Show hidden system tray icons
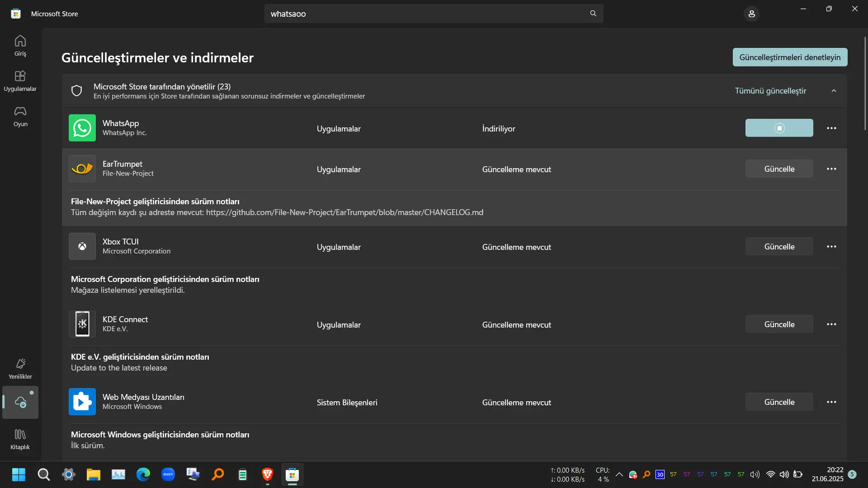This screenshot has height=488, width=868. point(619,474)
